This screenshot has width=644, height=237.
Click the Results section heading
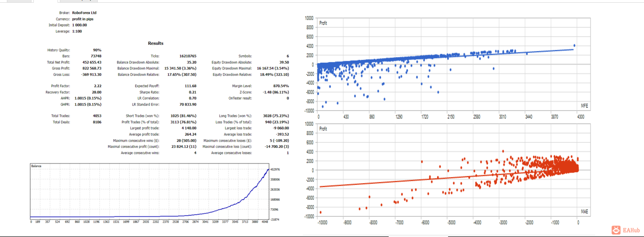pyautogui.click(x=156, y=43)
